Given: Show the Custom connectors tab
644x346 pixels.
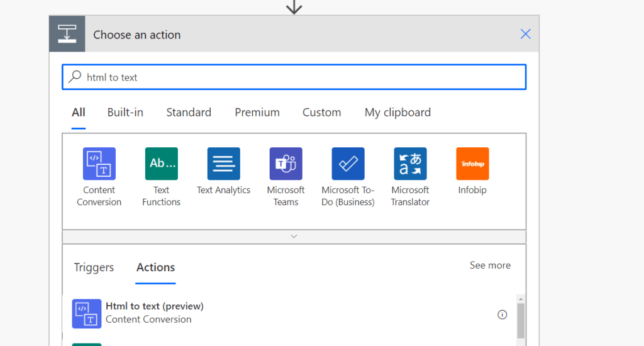Looking at the screenshot, I should (321, 113).
